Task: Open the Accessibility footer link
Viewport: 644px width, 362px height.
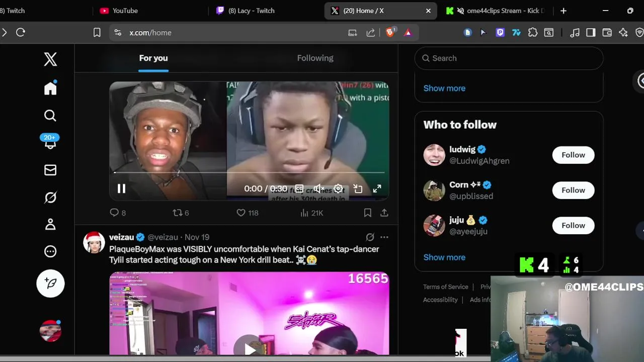Action: coord(440,300)
